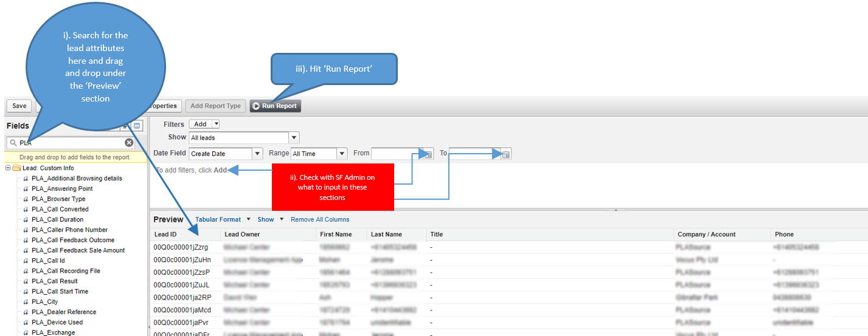Select PLA_Exchange field
Image resolution: width=868 pixels, height=336 pixels.
(x=54, y=333)
